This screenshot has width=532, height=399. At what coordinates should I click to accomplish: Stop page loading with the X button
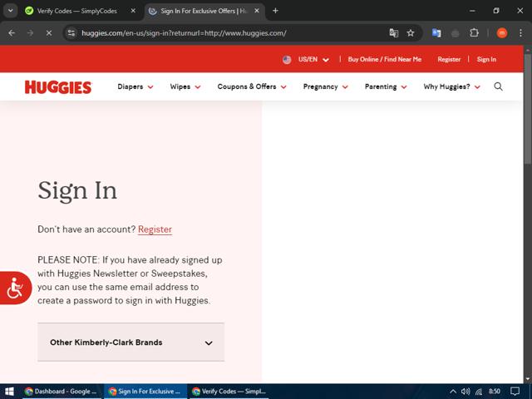pyautogui.click(x=49, y=33)
